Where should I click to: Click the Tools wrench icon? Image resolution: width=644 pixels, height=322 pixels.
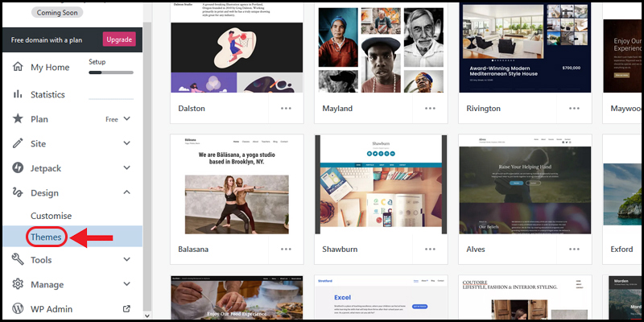tap(18, 259)
